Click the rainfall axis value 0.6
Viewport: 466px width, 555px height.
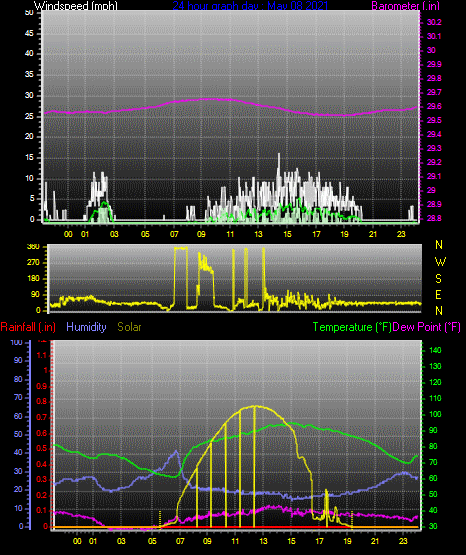pyautogui.click(x=42, y=433)
